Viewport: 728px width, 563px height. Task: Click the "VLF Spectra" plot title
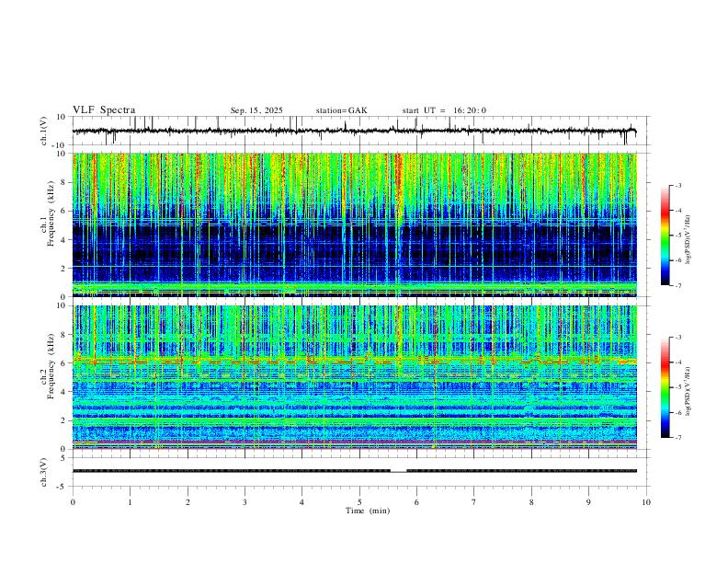[104, 110]
